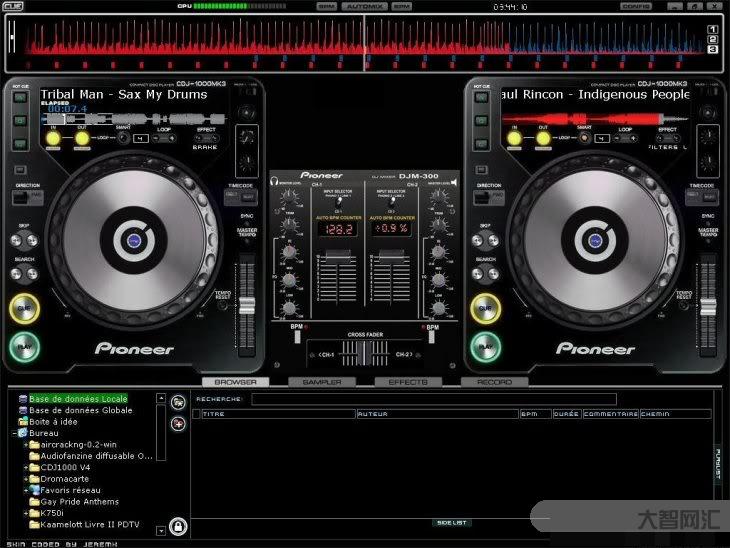Click the right deck CUE button
Screen dimensions: 730x548
(486, 308)
